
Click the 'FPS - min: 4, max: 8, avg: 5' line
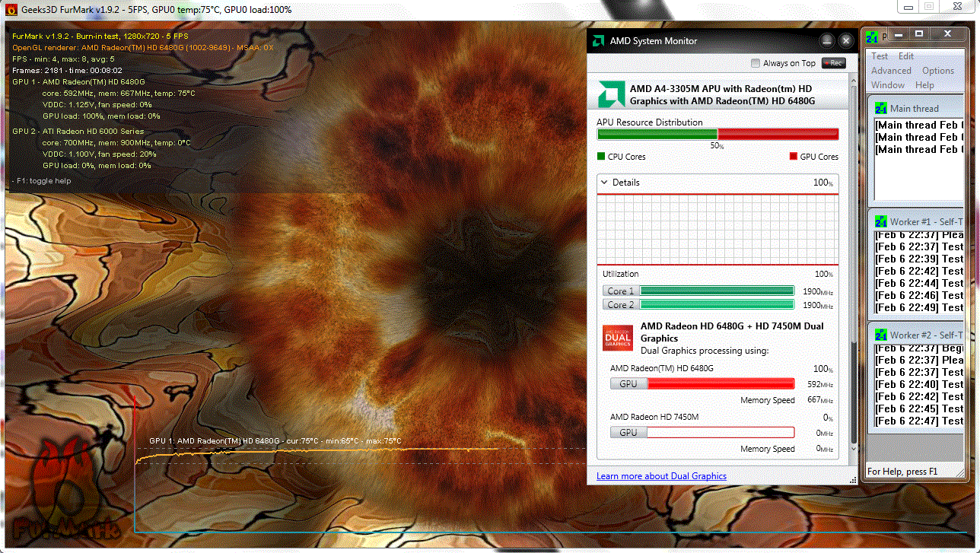tap(63, 59)
